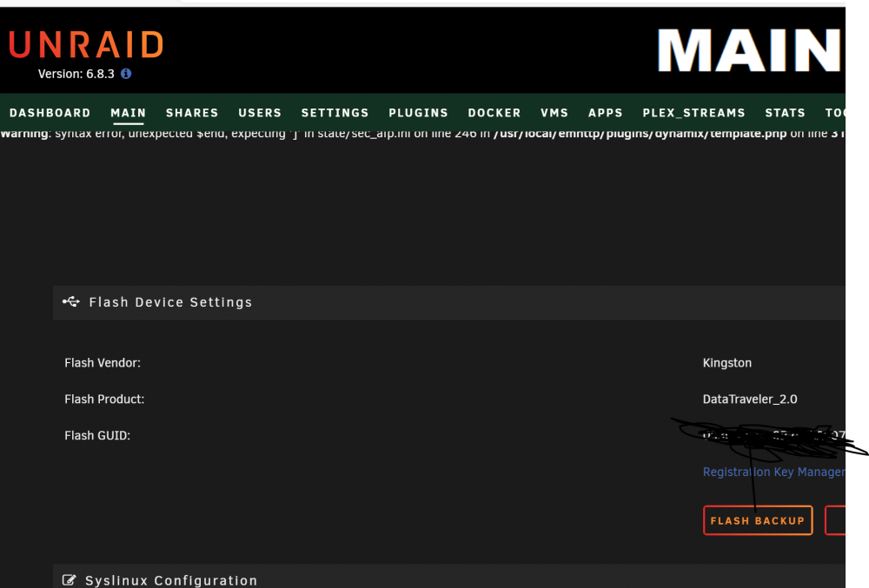
Task: Switch to the Settings tab
Action: pos(335,113)
